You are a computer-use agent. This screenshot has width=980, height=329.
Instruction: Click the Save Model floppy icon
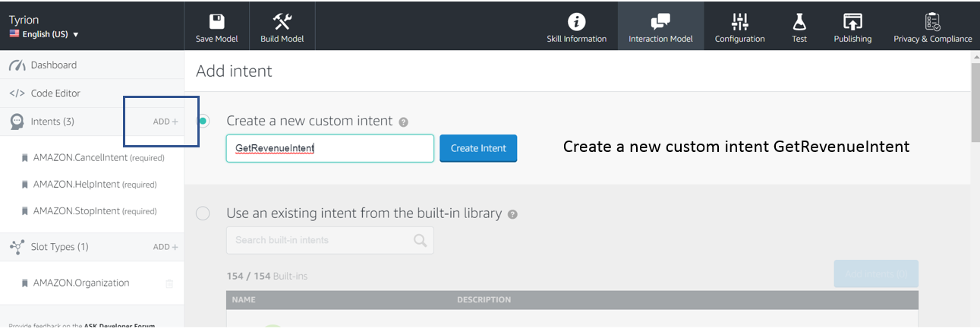217,21
